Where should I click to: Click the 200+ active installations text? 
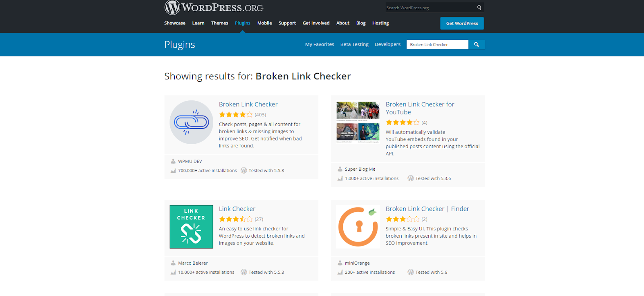(370, 273)
